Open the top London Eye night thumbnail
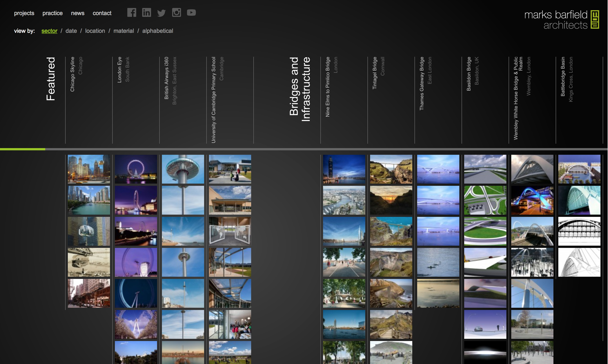This screenshot has height=364, width=608. point(136,169)
